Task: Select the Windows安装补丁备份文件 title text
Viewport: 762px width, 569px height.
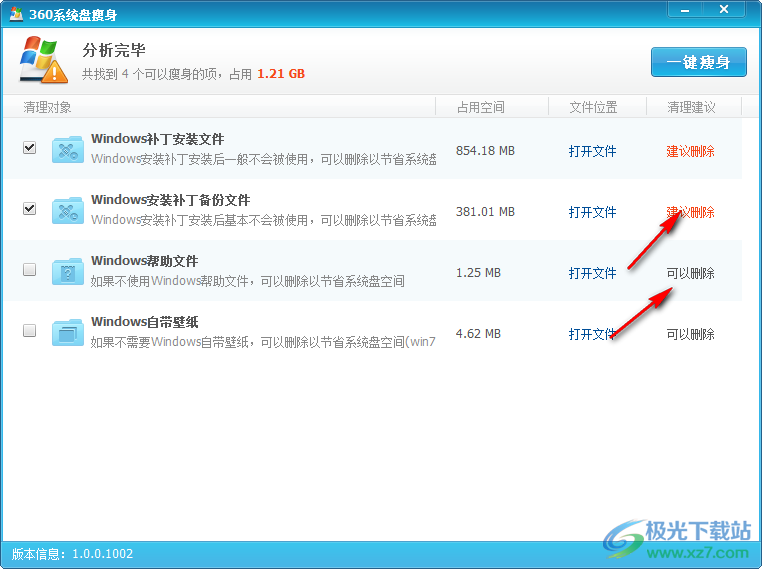Action: 171,200
